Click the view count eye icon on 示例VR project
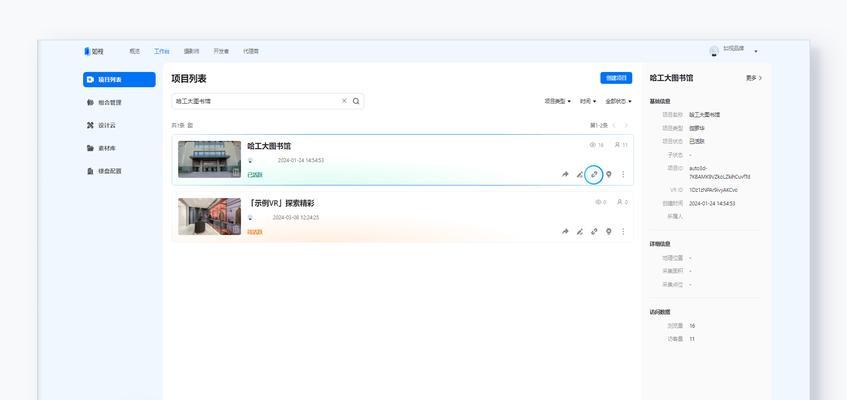The height and width of the screenshot is (400, 847). (x=598, y=202)
